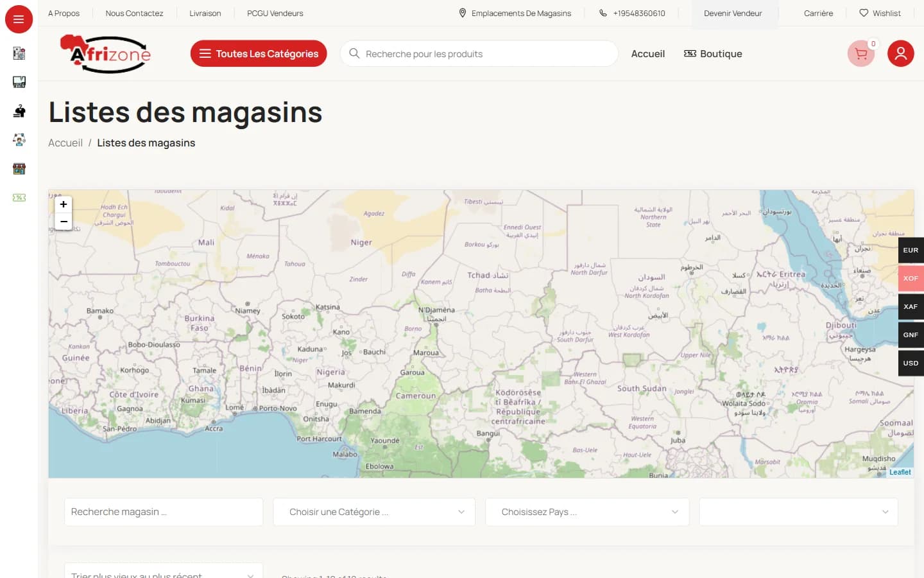This screenshot has width=924, height=578.
Task: Open the red hamburger sidebar menu
Action: coord(19,19)
